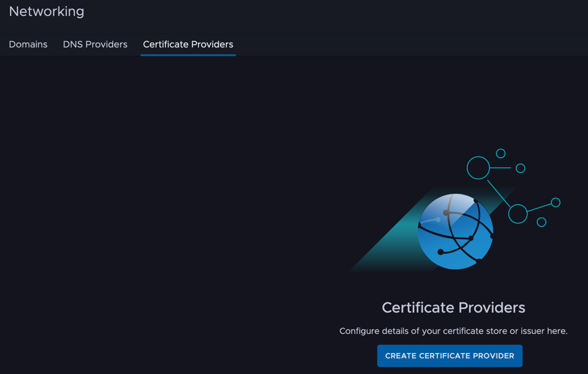The width and height of the screenshot is (588, 374).
Task: Click the black node dot at globe's bottom-left
Action: (441, 252)
